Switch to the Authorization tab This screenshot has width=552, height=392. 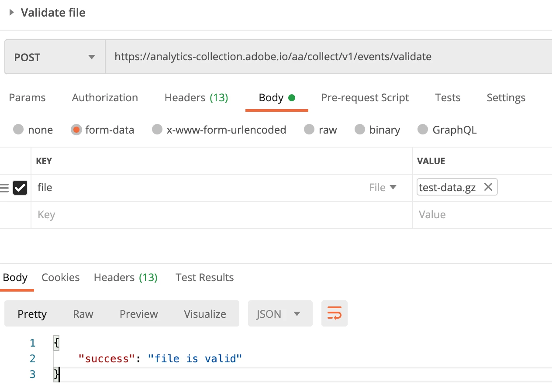[x=105, y=98]
